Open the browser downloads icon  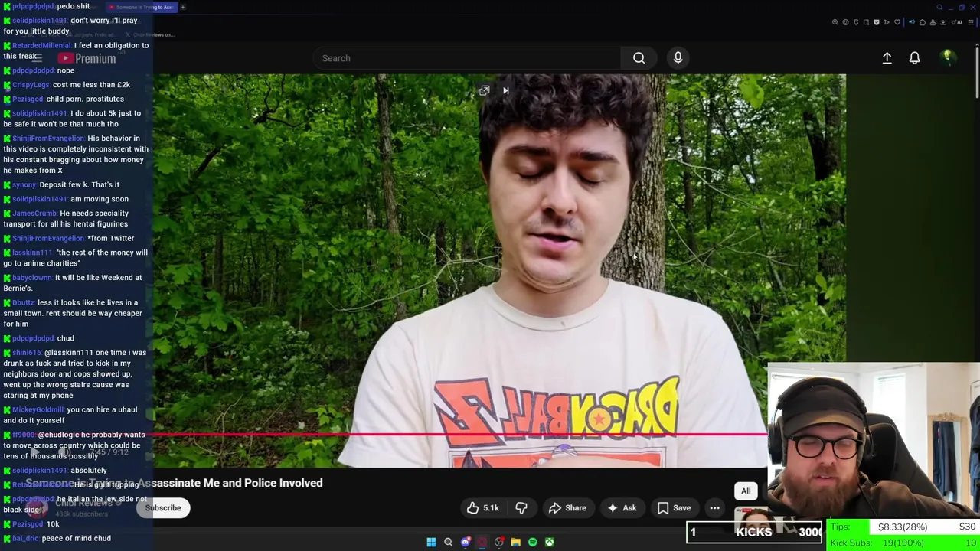click(x=943, y=22)
